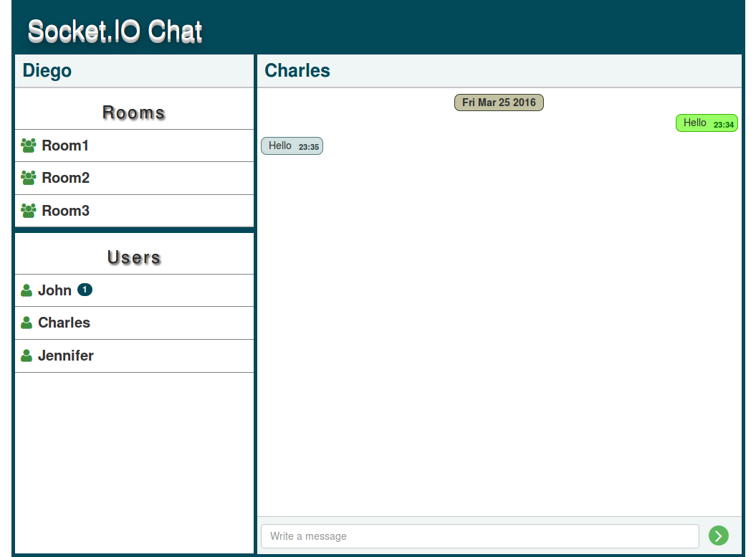Open private chat with John
This screenshot has width=756, height=557.
point(134,290)
